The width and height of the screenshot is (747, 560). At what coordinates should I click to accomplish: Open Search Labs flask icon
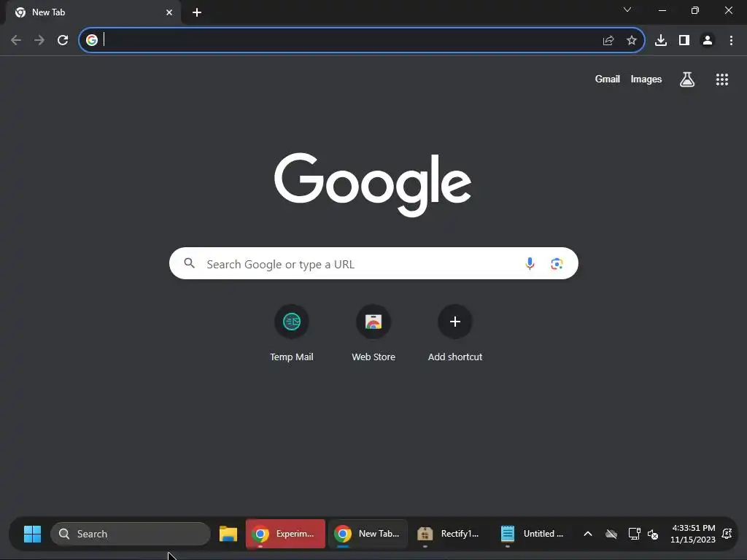pos(687,79)
